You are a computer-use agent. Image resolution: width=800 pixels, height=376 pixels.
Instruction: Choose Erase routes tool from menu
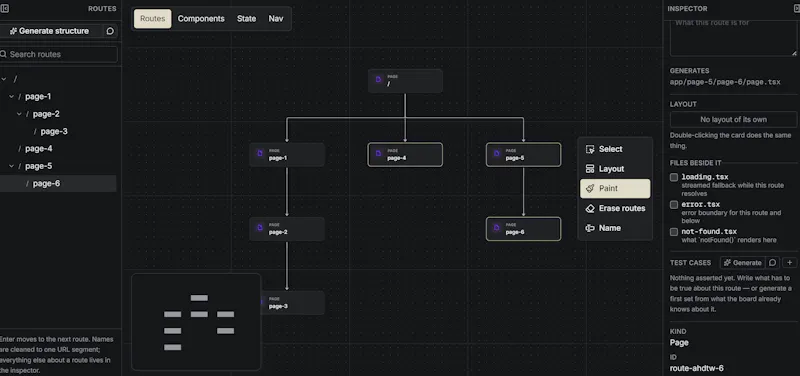(x=615, y=208)
